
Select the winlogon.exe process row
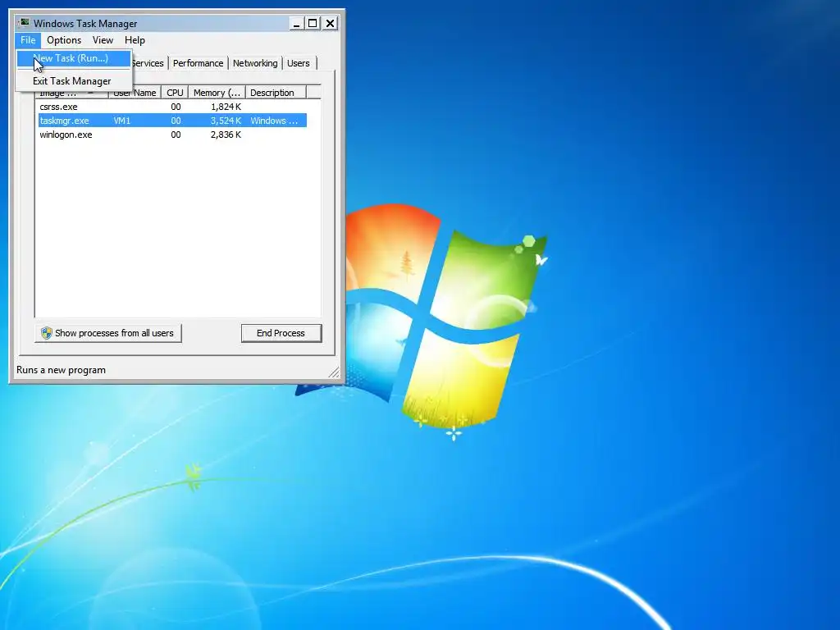tap(172, 135)
